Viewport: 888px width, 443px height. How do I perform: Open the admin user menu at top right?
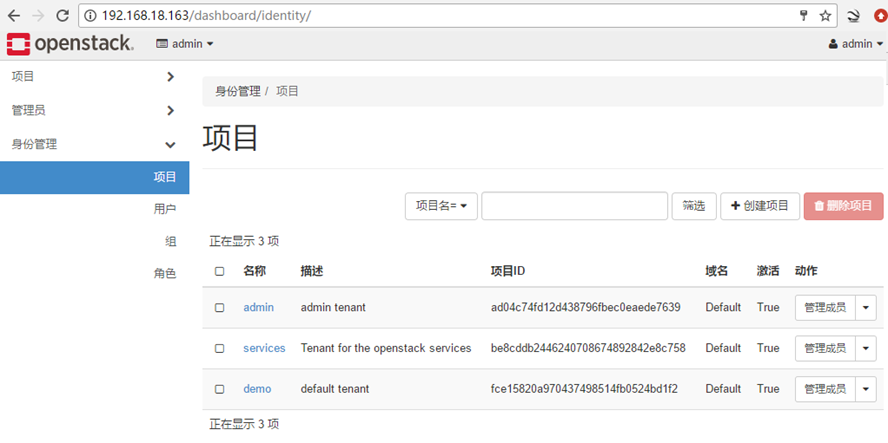coord(857,44)
